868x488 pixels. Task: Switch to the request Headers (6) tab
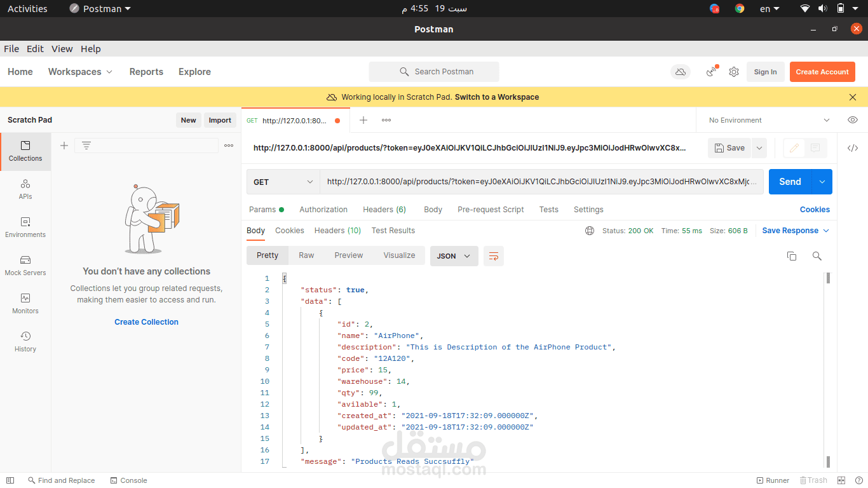384,210
